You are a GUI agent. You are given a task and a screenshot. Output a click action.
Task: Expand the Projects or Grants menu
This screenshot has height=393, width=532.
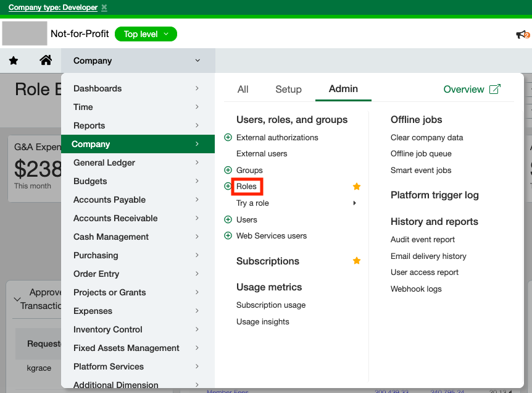(138, 292)
